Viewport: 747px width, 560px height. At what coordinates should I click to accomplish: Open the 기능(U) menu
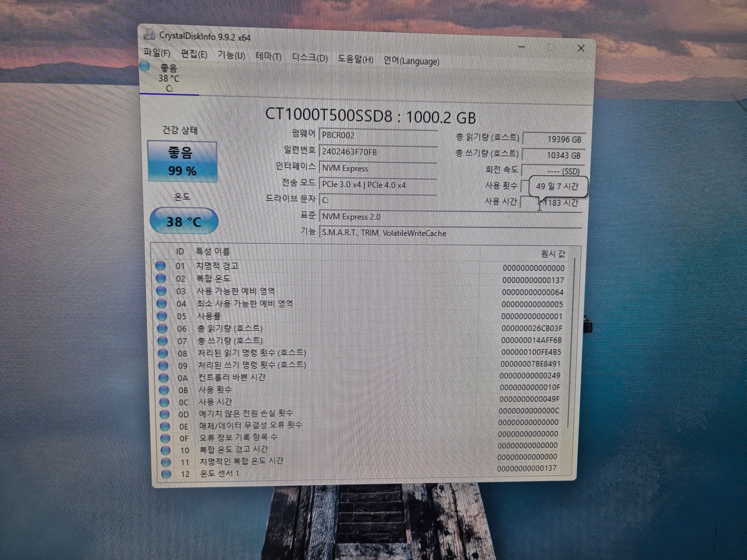(x=231, y=55)
